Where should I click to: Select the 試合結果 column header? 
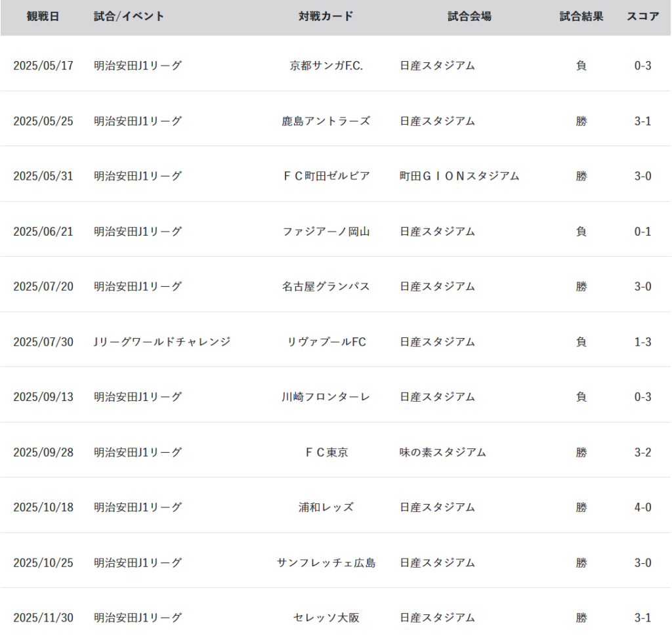(x=581, y=16)
